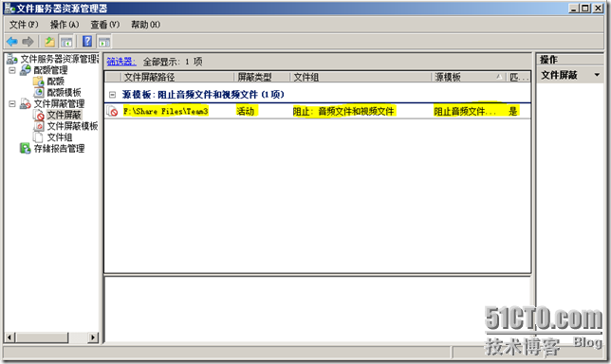Click the 操作 pane header
This screenshot has width=611, height=364.
pyautogui.click(x=570, y=60)
